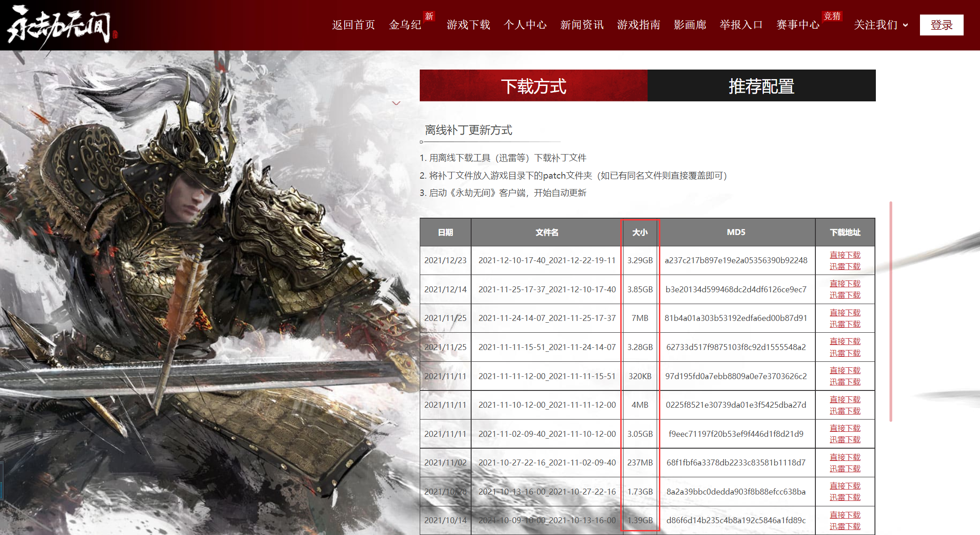
Task: Click 迅雷下载 for the 3.28GB patch
Action: point(845,353)
